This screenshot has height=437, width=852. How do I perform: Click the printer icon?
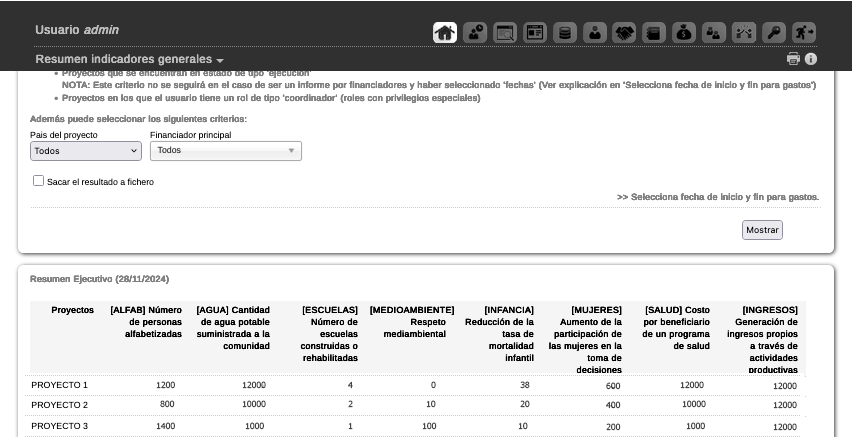point(793,59)
